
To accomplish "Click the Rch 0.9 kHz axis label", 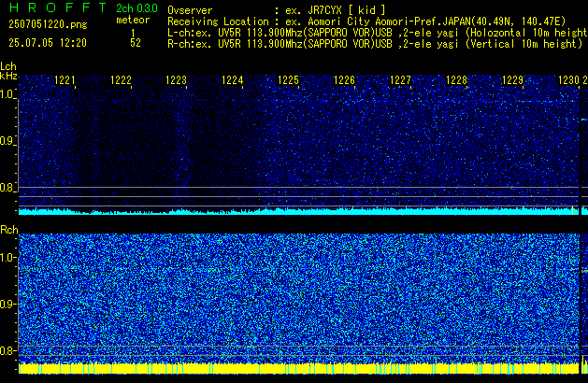I will coord(7,304).
